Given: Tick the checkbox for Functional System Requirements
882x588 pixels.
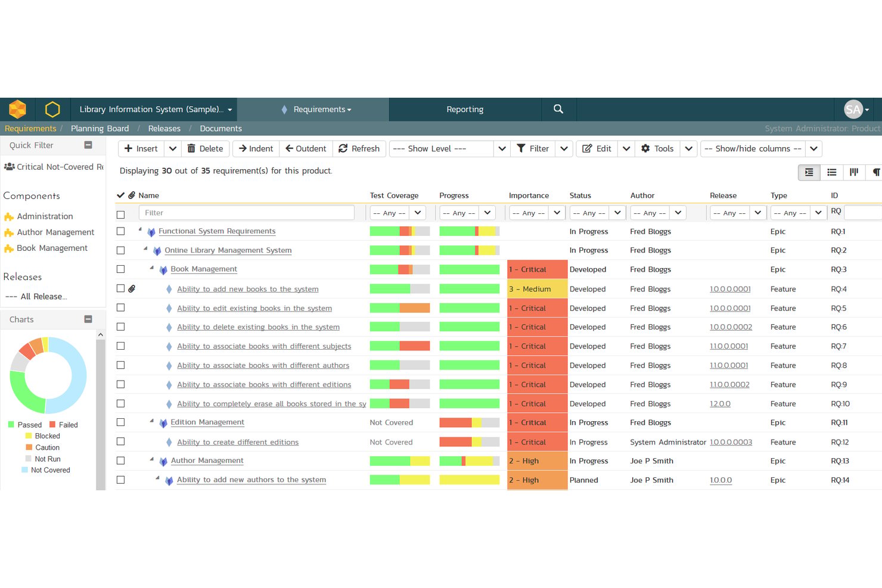Looking at the screenshot, I should [121, 231].
